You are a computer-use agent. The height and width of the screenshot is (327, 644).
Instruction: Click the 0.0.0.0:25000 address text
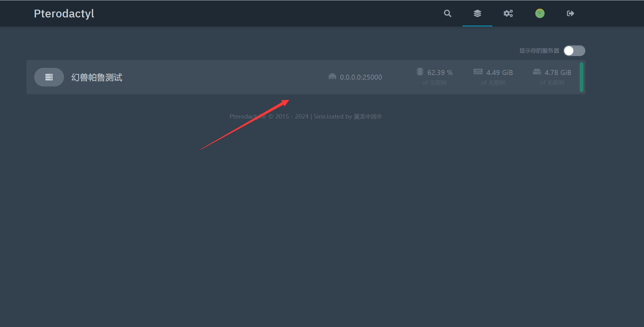[x=361, y=77]
